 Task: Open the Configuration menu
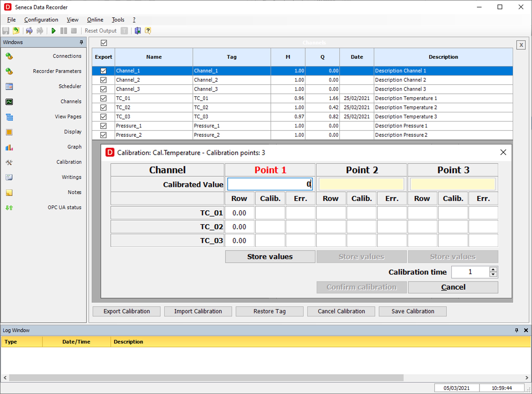41,20
